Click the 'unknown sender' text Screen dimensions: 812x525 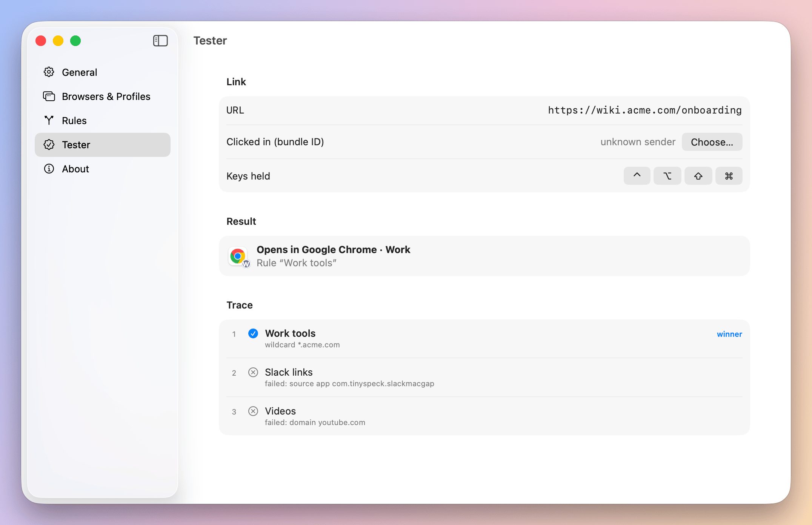coord(638,142)
